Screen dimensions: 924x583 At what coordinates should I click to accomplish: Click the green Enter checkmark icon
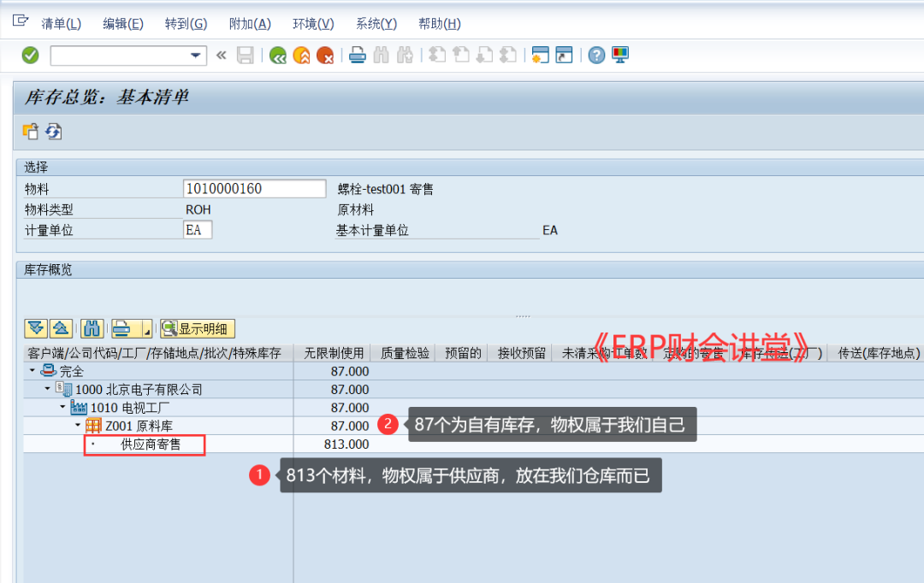coord(30,56)
